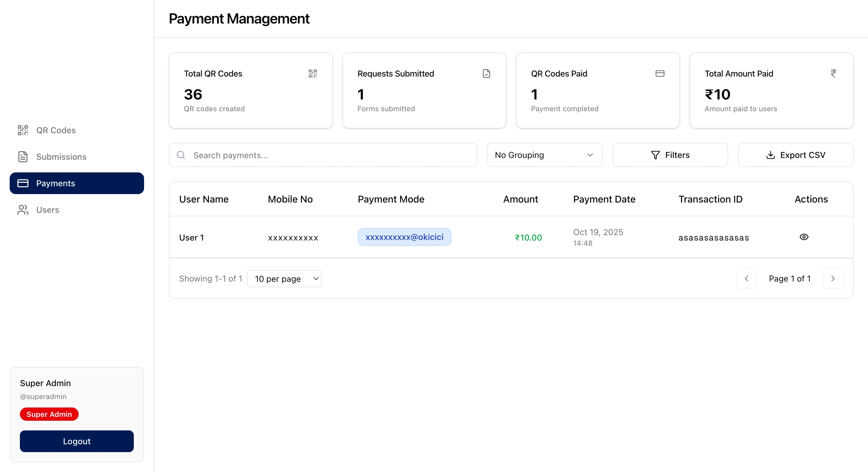The height and width of the screenshot is (472, 868).
Task: Expand next page with right chevron
Action: pos(833,278)
